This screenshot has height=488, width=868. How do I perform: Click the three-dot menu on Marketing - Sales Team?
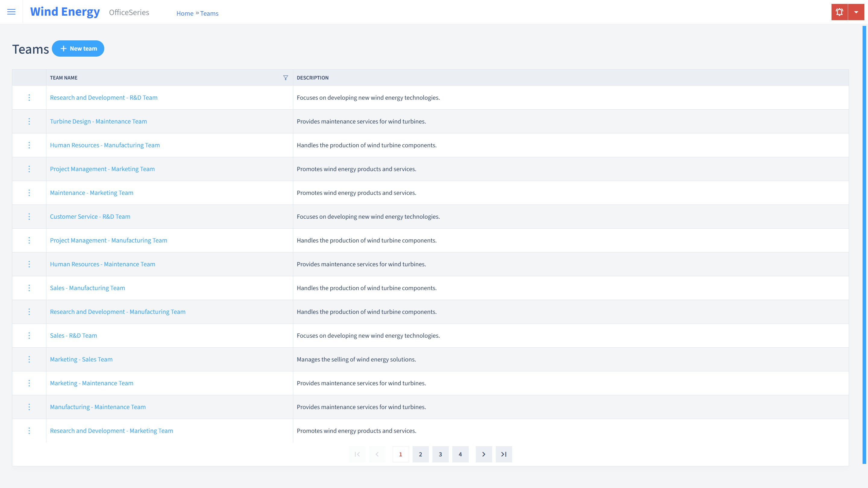point(29,359)
